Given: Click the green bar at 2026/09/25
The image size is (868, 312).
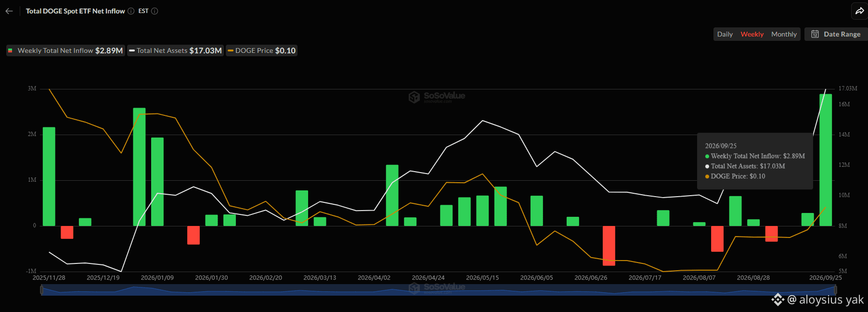Looking at the screenshot, I should point(826,160).
